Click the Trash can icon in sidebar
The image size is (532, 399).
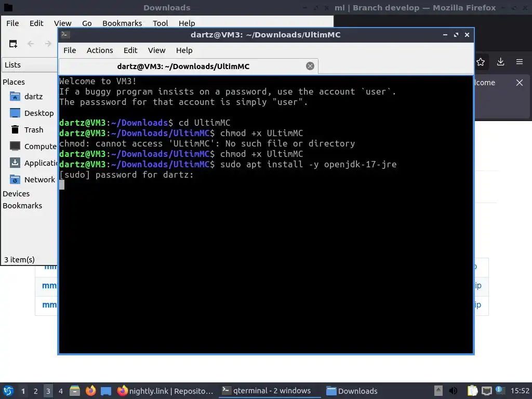(x=15, y=129)
